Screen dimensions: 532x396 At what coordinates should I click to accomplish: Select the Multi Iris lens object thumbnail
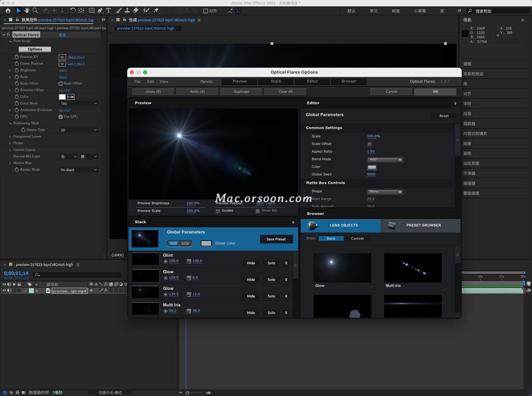412,268
